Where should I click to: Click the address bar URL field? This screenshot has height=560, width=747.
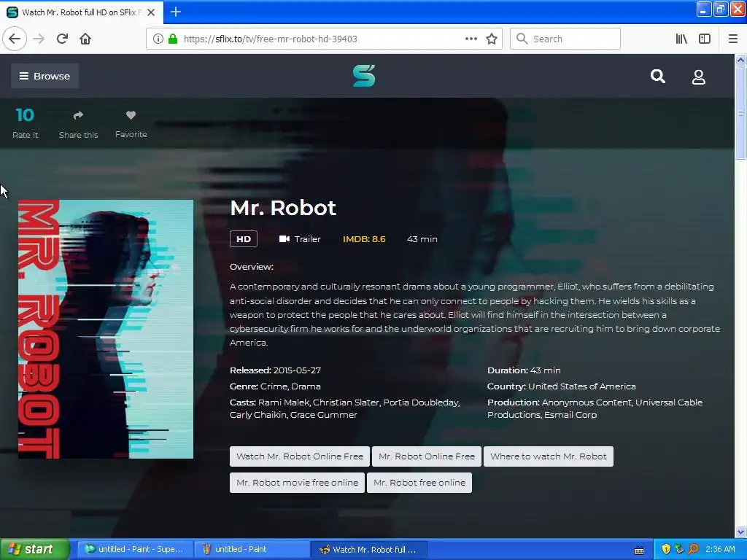(324, 39)
